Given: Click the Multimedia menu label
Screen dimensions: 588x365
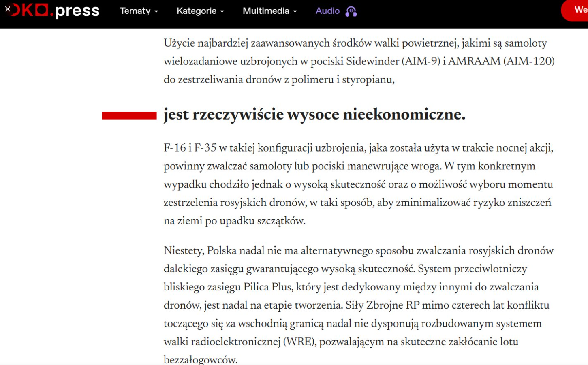Looking at the screenshot, I should [266, 11].
